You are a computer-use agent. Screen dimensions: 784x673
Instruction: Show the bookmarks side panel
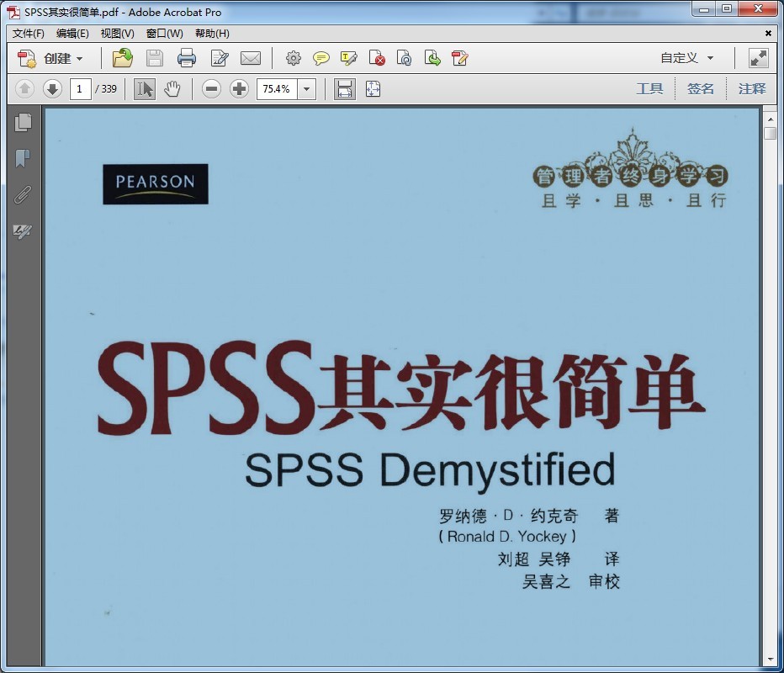(23, 158)
